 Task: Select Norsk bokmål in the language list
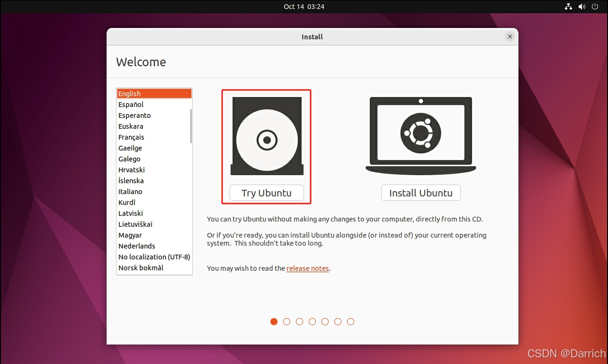154,268
